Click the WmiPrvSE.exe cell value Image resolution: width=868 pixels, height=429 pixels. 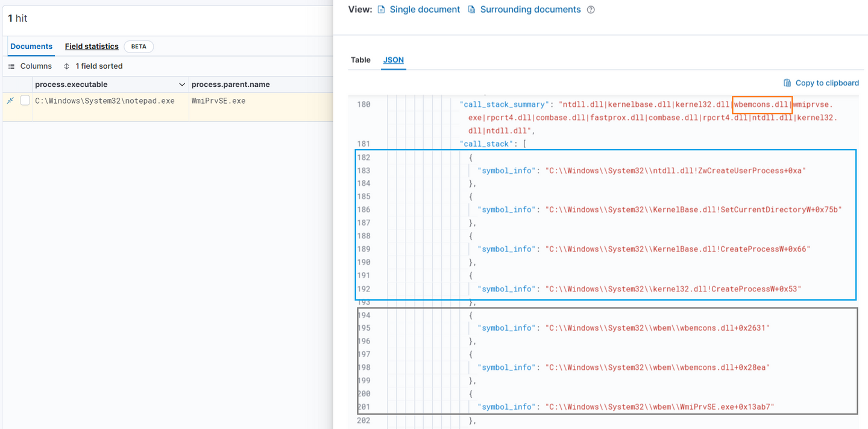click(218, 101)
